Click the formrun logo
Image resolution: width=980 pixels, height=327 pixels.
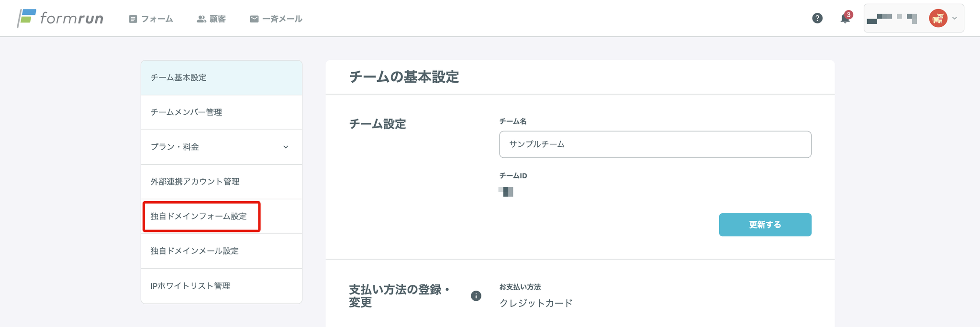pyautogui.click(x=60, y=18)
